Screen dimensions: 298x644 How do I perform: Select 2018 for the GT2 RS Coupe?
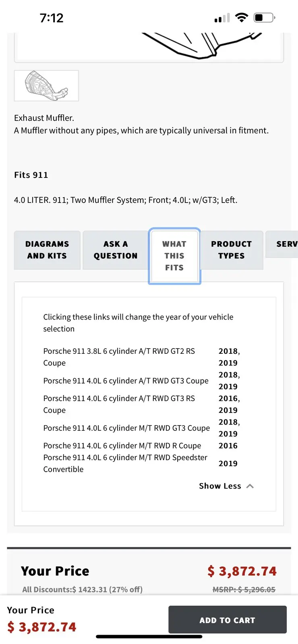click(228, 351)
